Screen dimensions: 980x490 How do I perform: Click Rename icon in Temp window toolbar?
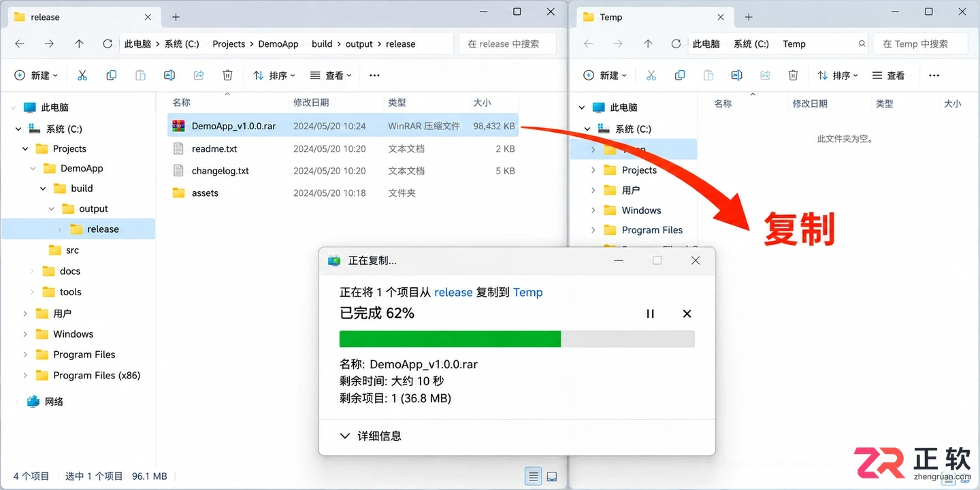(x=736, y=76)
